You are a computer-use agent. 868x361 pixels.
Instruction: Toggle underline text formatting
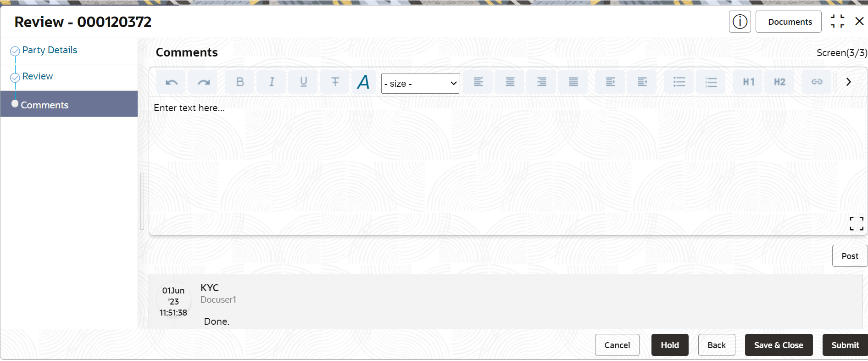[x=303, y=82]
